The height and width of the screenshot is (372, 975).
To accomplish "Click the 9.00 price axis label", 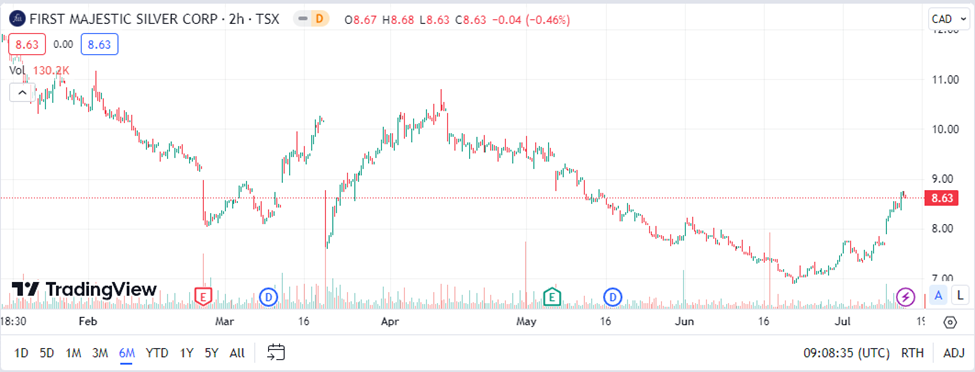I will pos(942,179).
